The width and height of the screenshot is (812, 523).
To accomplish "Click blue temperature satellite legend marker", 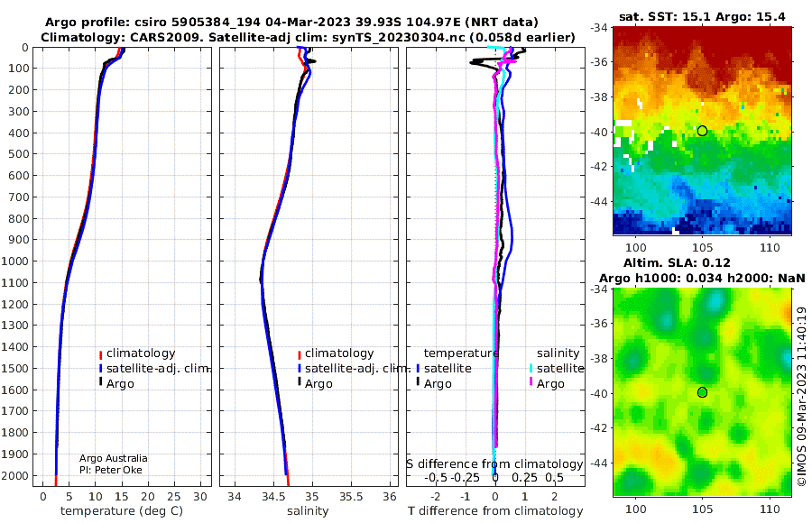I will [x=418, y=369].
